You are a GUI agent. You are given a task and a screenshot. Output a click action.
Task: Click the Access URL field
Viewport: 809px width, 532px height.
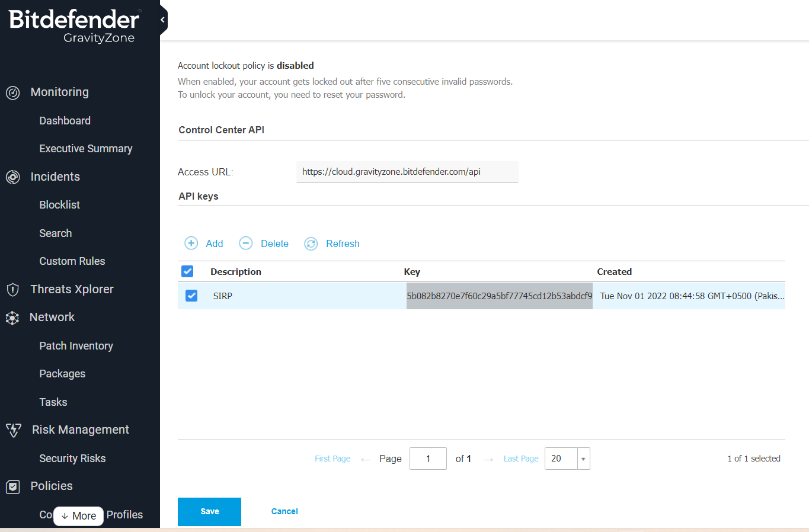click(x=407, y=172)
